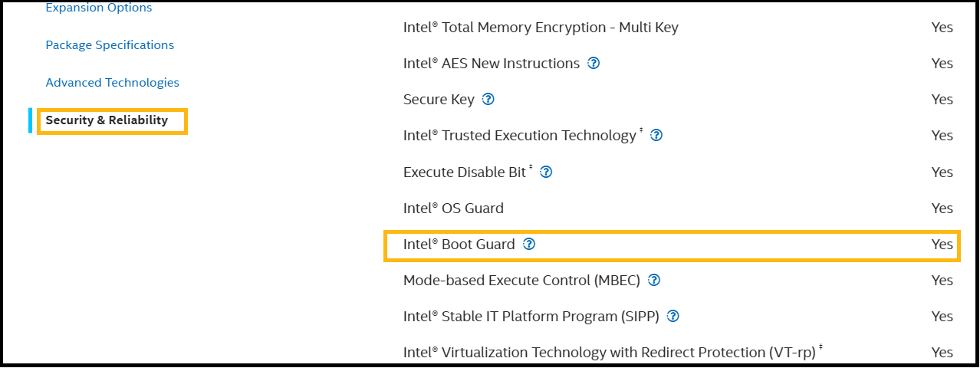Click the Intel OS Guard label
This screenshot has height=368, width=980.
(x=453, y=209)
